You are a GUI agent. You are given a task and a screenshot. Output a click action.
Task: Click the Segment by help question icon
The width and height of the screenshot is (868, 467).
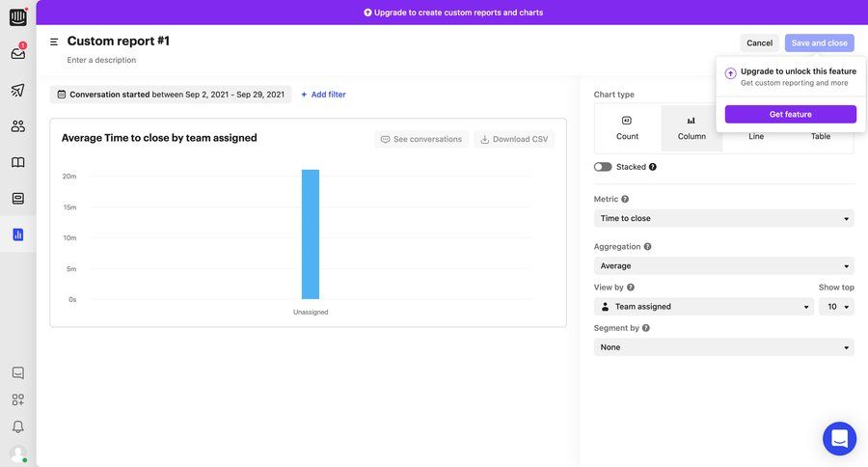point(646,328)
